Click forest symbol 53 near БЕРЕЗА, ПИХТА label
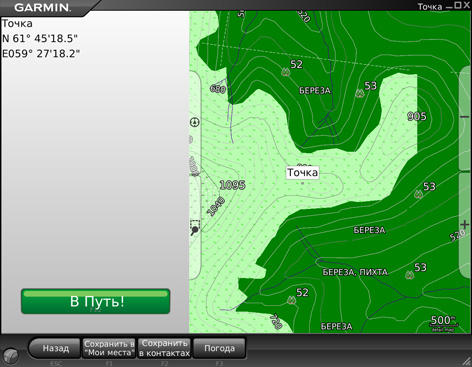472x367 pixels. (409, 275)
